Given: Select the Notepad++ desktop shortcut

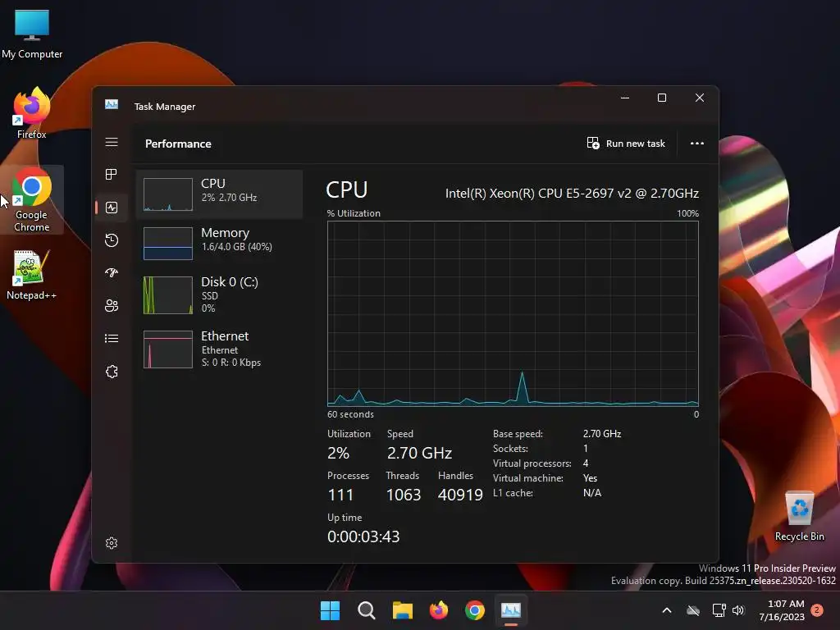Looking at the screenshot, I should click(32, 275).
